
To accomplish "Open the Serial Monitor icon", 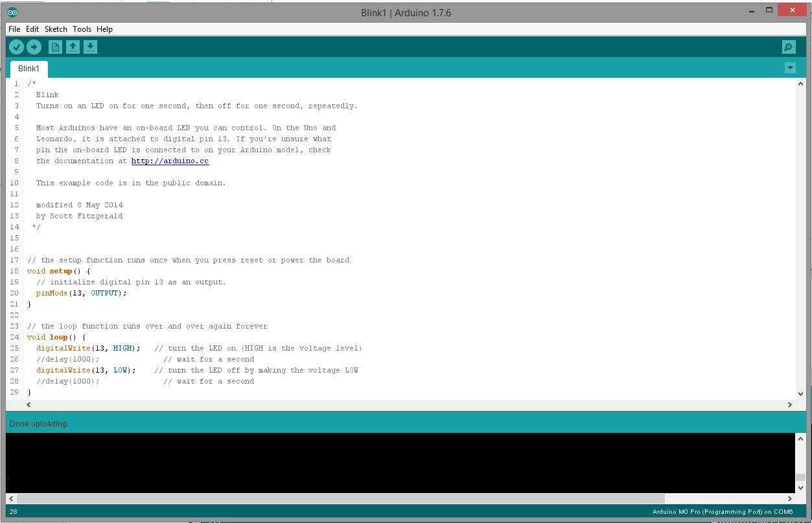I will click(x=788, y=47).
